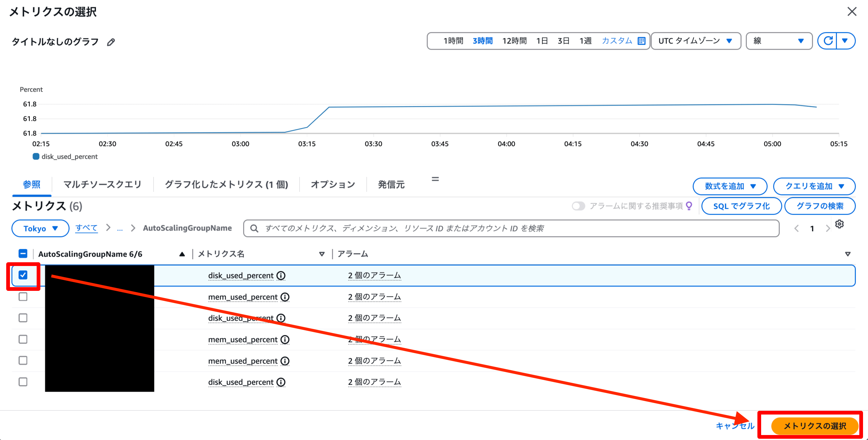Click the disk_used_percent legend color swatch
The width and height of the screenshot is (868, 440).
pyautogui.click(x=36, y=157)
